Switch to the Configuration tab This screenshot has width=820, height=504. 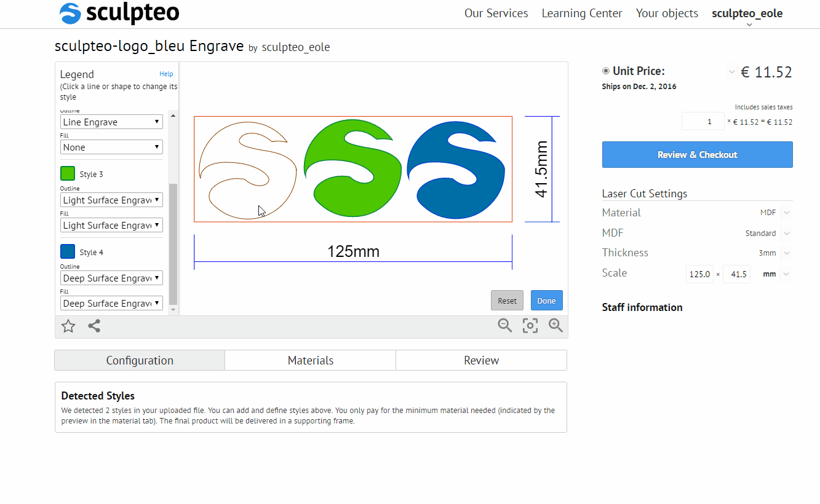140,360
